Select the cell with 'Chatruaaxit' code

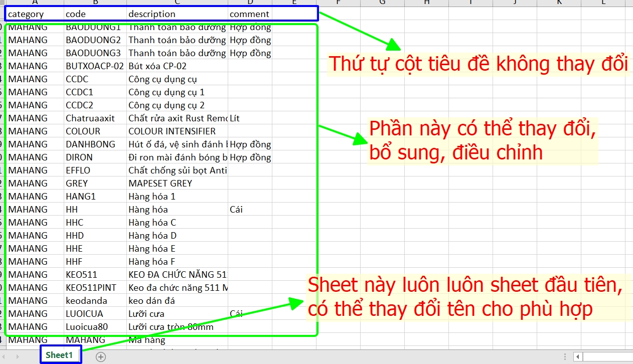coord(95,118)
